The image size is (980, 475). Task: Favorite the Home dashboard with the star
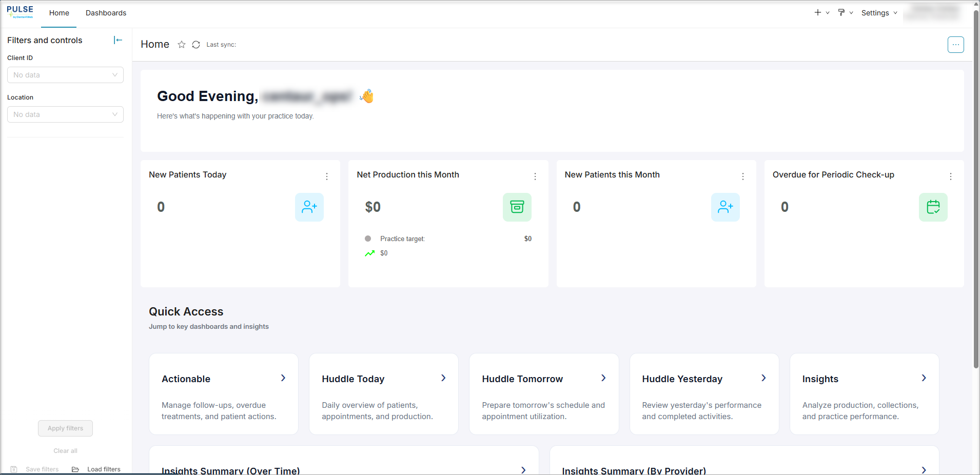[182, 45]
